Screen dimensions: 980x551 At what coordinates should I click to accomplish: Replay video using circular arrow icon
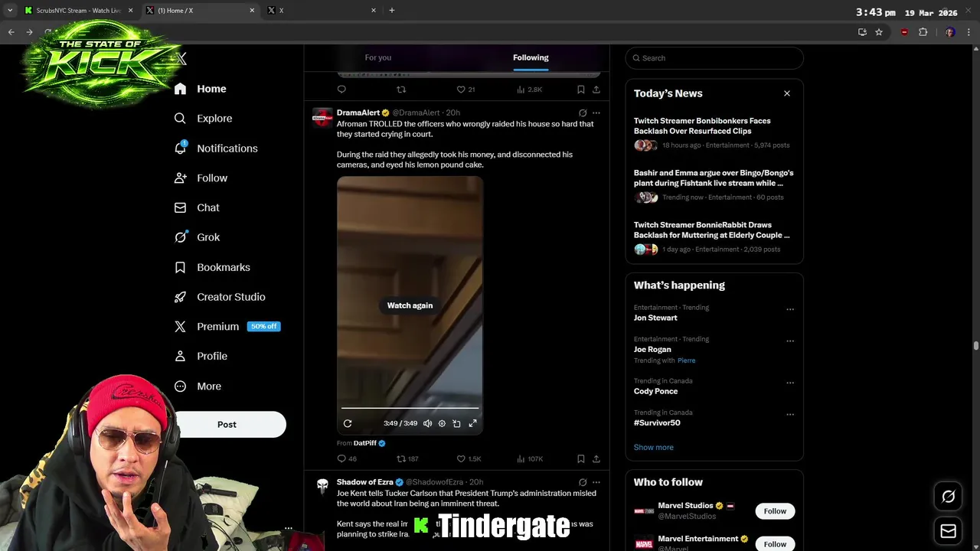point(348,423)
